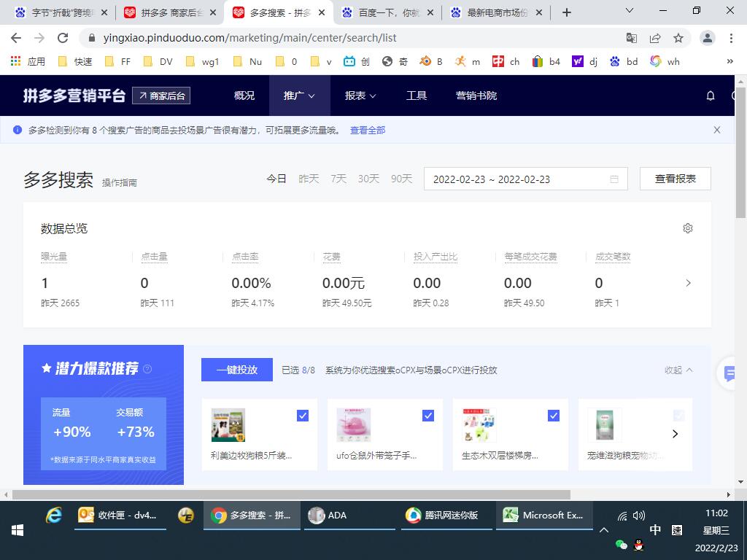Image resolution: width=747 pixels, height=560 pixels.
Task: Open the 操作指南 link
Action: (x=120, y=182)
